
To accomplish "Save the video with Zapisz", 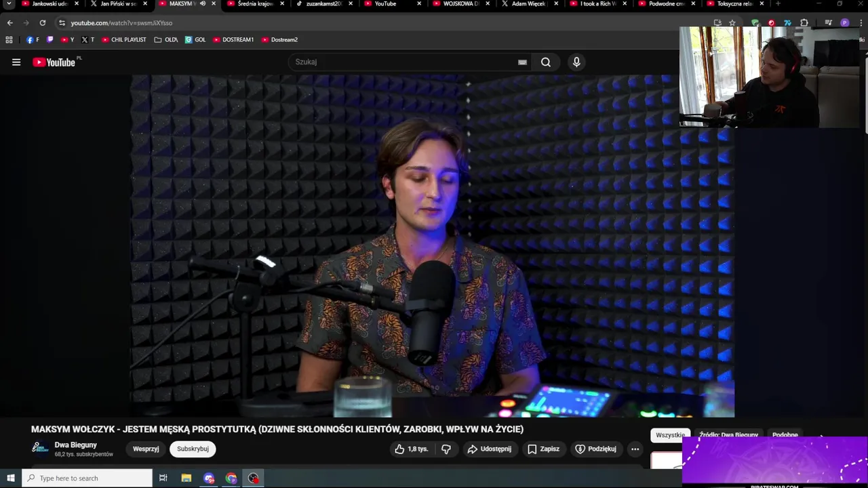I will (x=543, y=449).
